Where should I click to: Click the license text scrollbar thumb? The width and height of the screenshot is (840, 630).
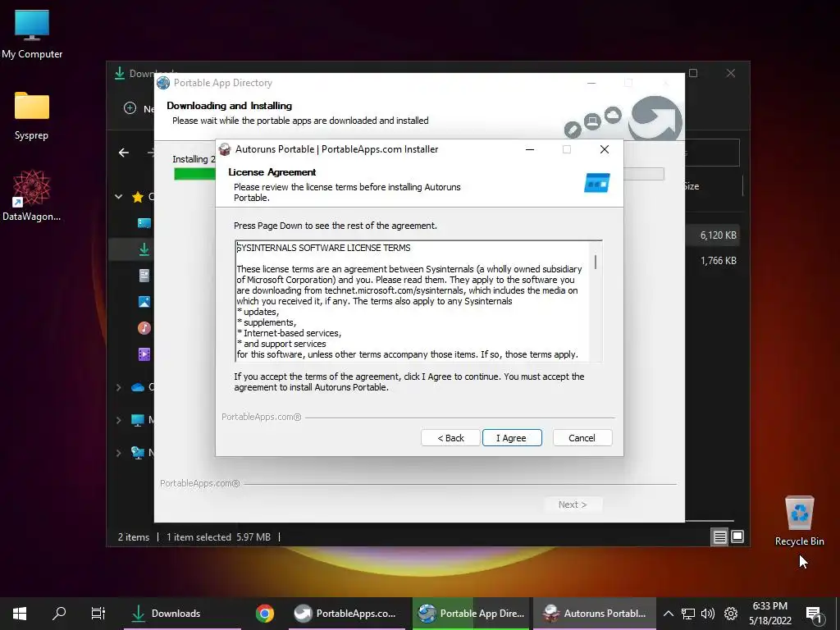coord(596,262)
